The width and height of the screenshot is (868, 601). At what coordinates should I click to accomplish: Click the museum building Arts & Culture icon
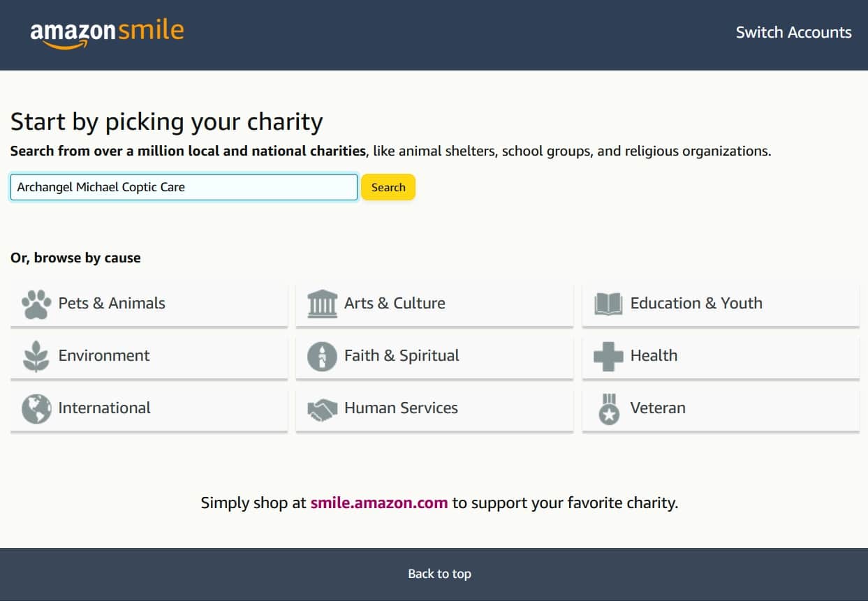[322, 304]
